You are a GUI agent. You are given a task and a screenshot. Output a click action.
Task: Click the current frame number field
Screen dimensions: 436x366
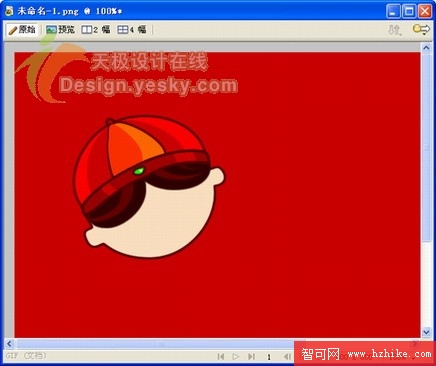tap(269, 357)
